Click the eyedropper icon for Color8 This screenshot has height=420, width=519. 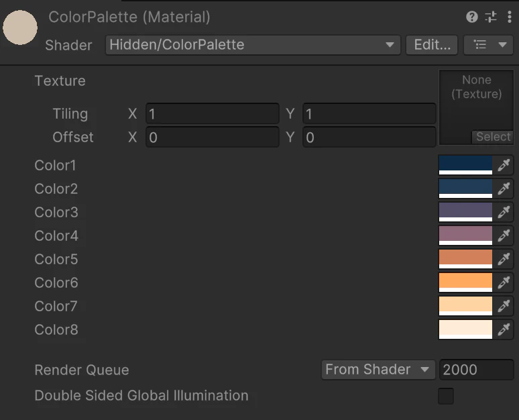point(503,329)
